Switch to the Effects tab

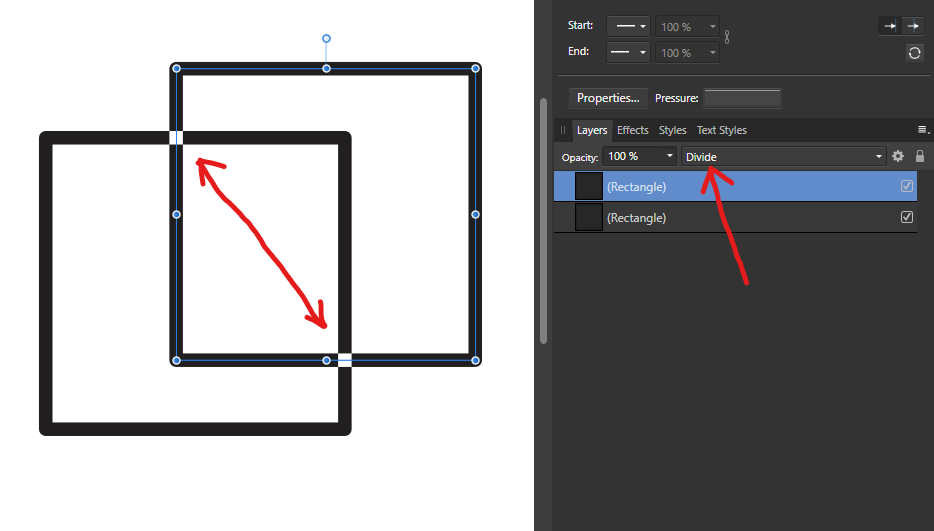633,130
